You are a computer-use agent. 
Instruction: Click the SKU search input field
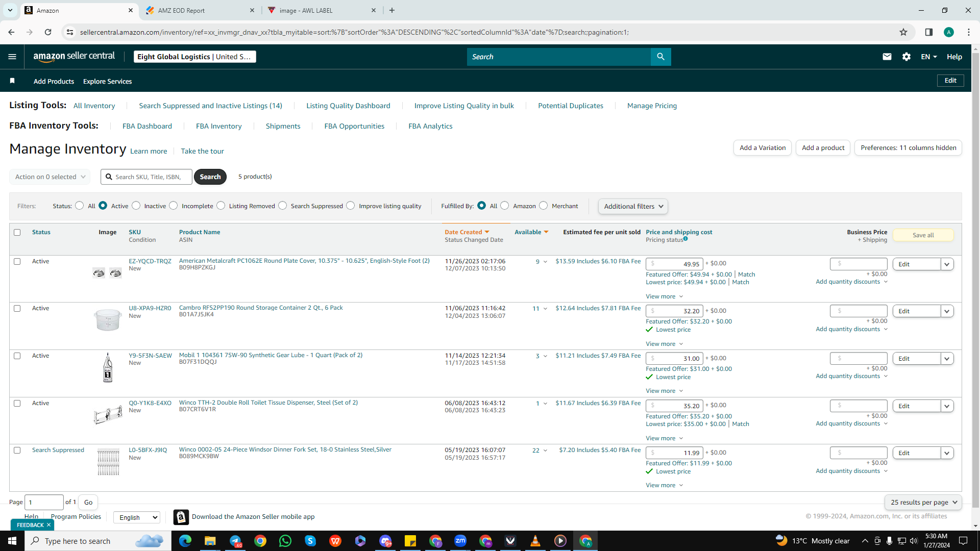(x=146, y=177)
